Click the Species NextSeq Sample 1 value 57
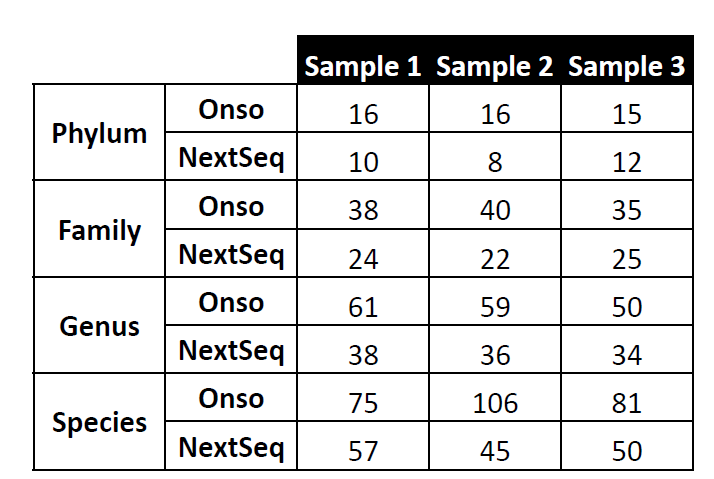The height and width of the screenshot is (479, 714). pyautogui.click(x=363, y=450)
